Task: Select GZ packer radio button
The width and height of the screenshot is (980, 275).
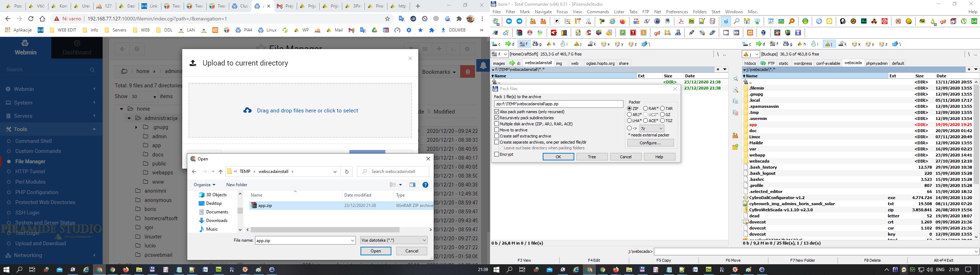Action: [x=662, y=115]
